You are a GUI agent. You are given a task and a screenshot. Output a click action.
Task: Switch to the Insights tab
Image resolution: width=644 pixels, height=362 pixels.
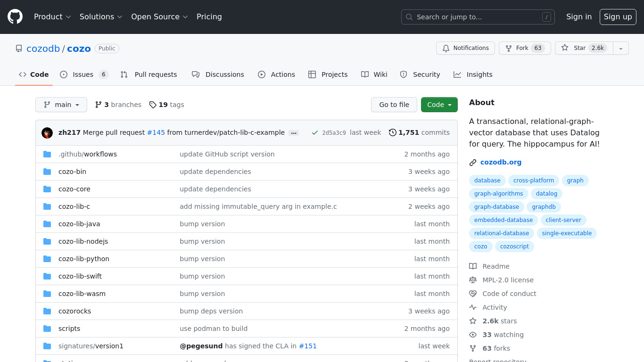(x=473, y=74)
